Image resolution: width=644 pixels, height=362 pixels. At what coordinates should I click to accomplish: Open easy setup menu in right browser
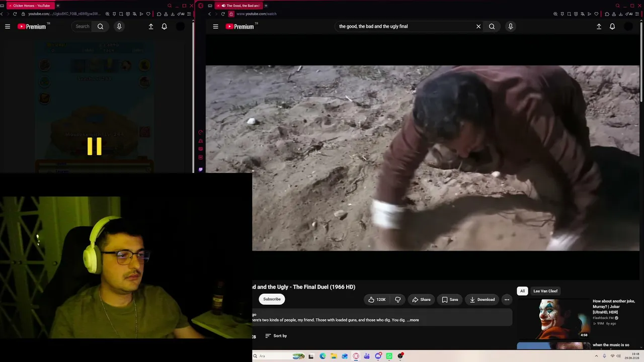click(x=637, y=14)
